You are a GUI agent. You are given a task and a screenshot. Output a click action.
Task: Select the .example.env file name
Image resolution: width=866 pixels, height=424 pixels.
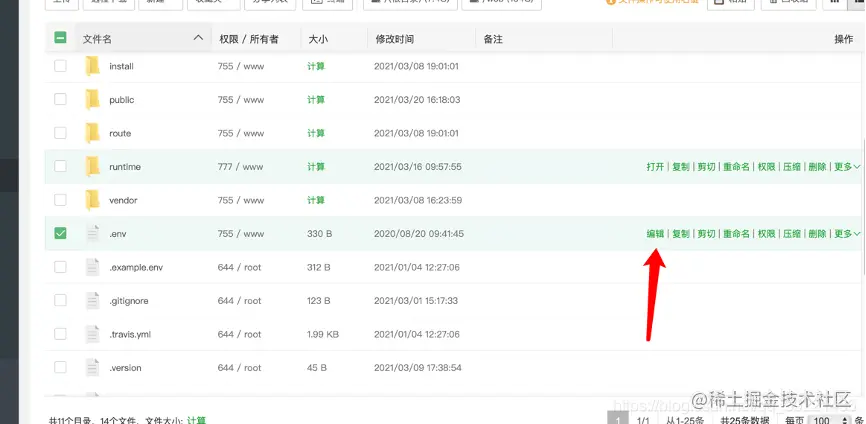point(136,267)
